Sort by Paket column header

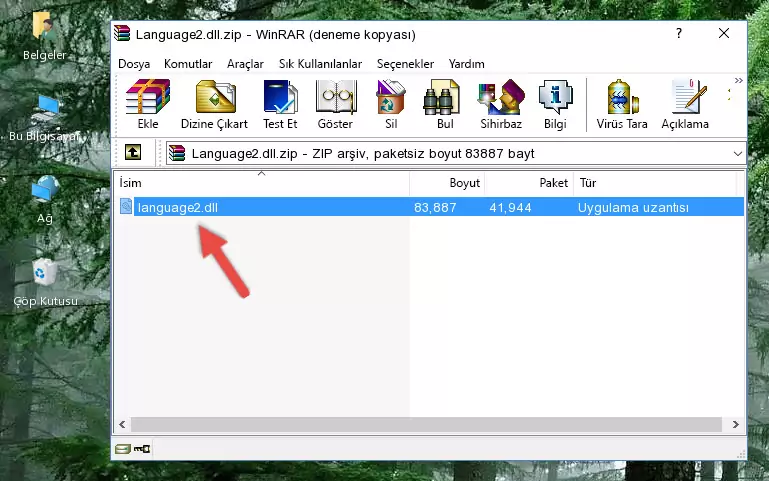tap(529, 183)
